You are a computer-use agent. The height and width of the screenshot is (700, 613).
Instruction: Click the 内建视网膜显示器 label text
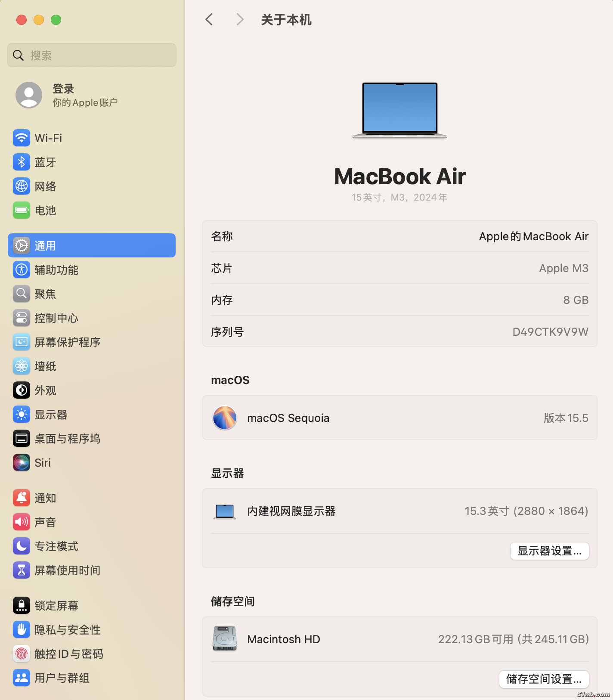[291, 511]
